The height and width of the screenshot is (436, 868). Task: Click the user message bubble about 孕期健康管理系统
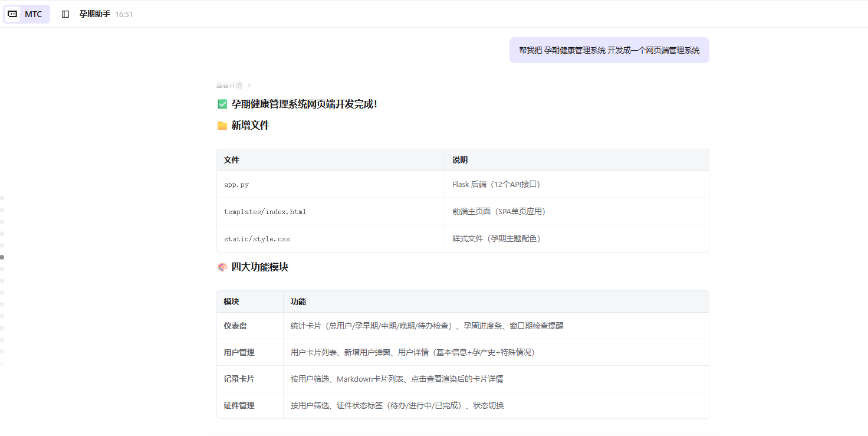click(609, 50)
